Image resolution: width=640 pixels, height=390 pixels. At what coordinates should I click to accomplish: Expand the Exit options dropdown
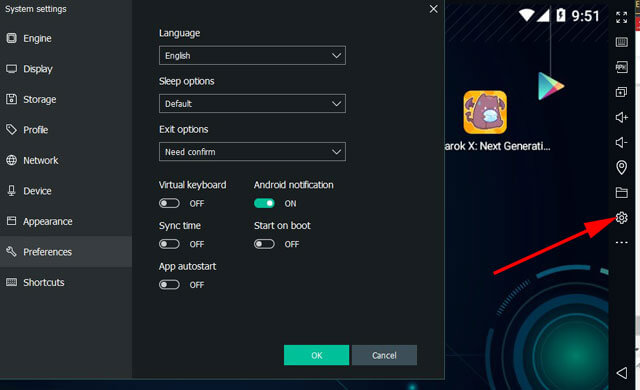pyautogui.click(x=252, y=152)
